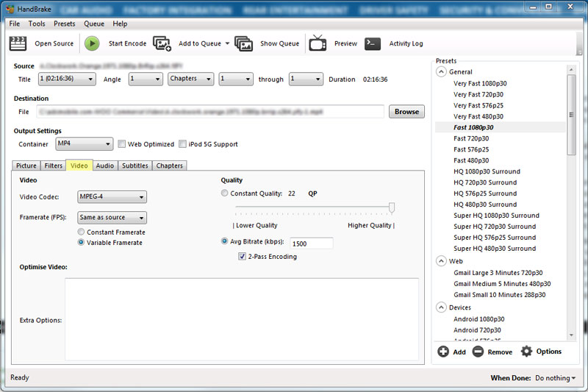This screenshot has height=392, width=588.
Task: Open the Tools menu
Action: (x=37, y=24)
